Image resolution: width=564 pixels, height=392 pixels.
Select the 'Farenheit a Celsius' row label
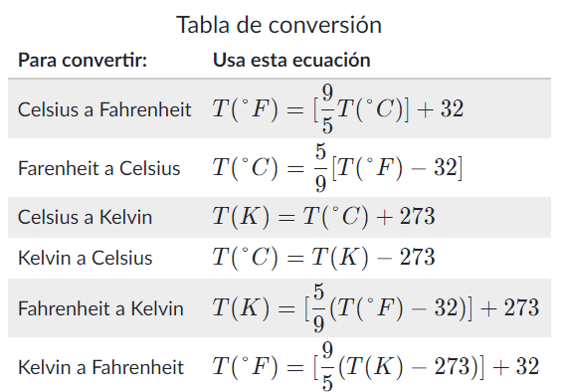[98, 168]
